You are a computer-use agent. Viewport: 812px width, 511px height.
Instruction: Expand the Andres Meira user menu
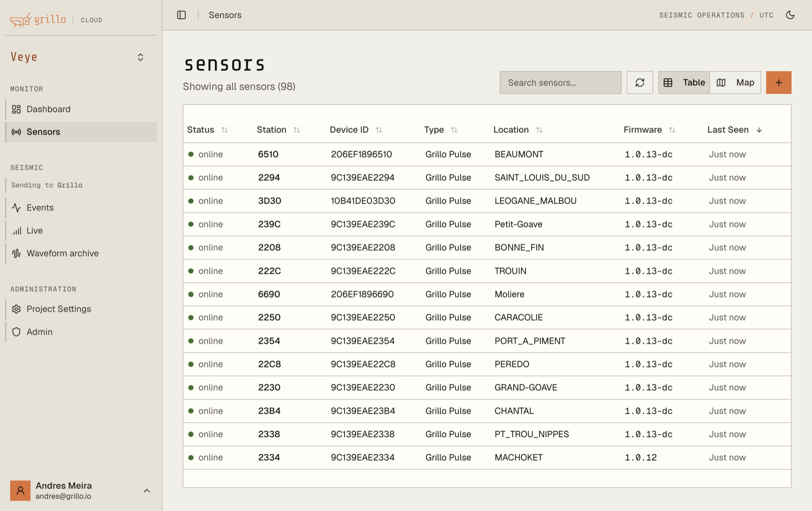click(x=81, y=491)
